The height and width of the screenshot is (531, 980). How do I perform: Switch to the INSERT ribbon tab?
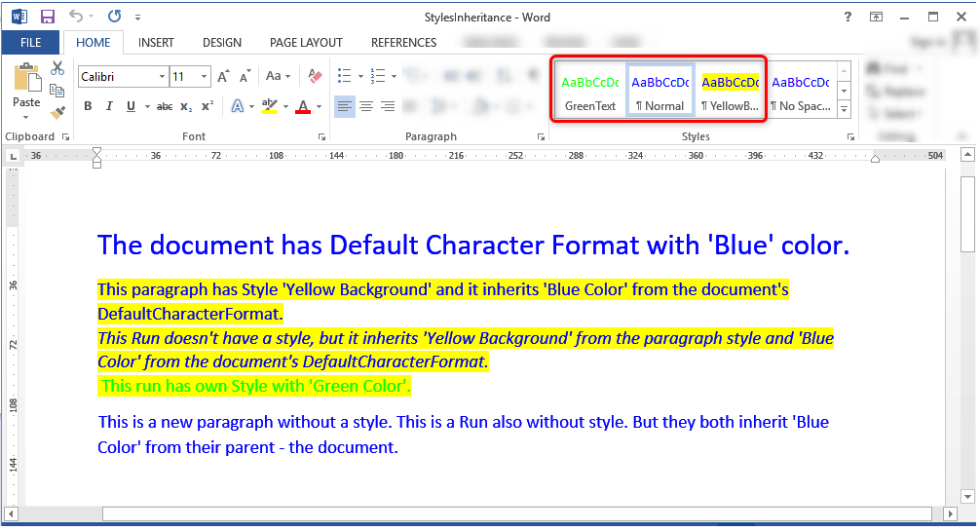coord(156,43)
